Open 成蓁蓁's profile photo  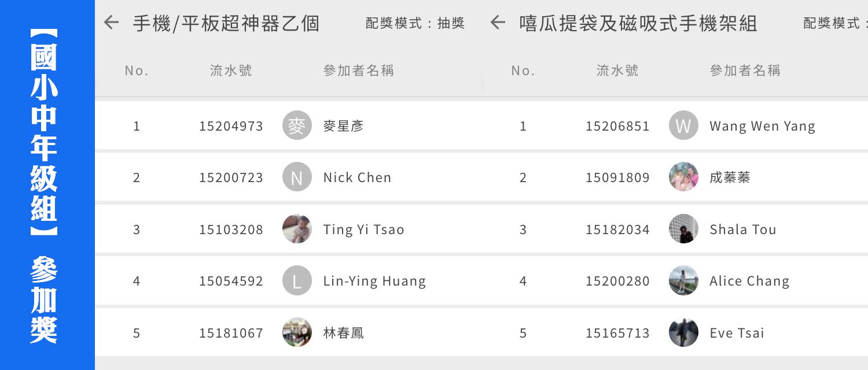(683, 177)
